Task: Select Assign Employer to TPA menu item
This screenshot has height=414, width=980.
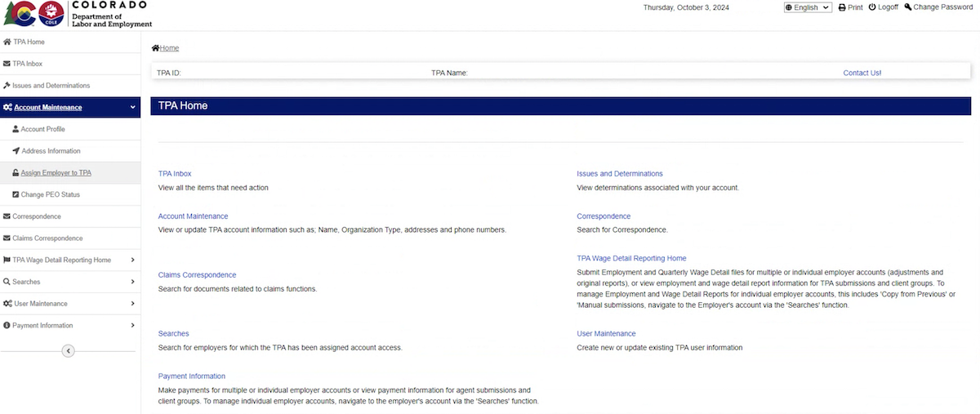Action: [56, 173]
